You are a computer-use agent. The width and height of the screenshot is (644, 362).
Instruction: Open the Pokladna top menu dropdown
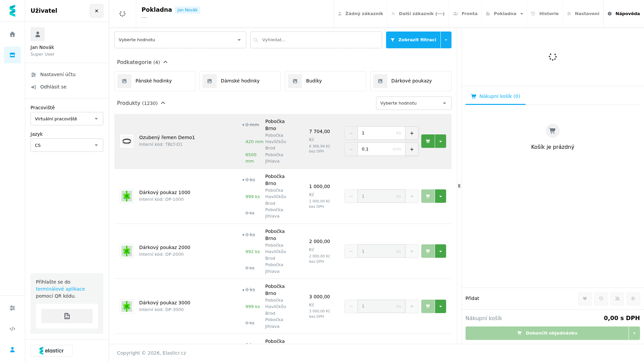tap(504, 14)
